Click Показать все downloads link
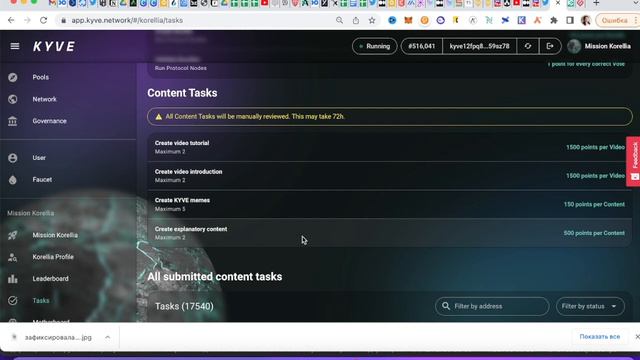The image size is (640, 360). (x=600, y=337)
